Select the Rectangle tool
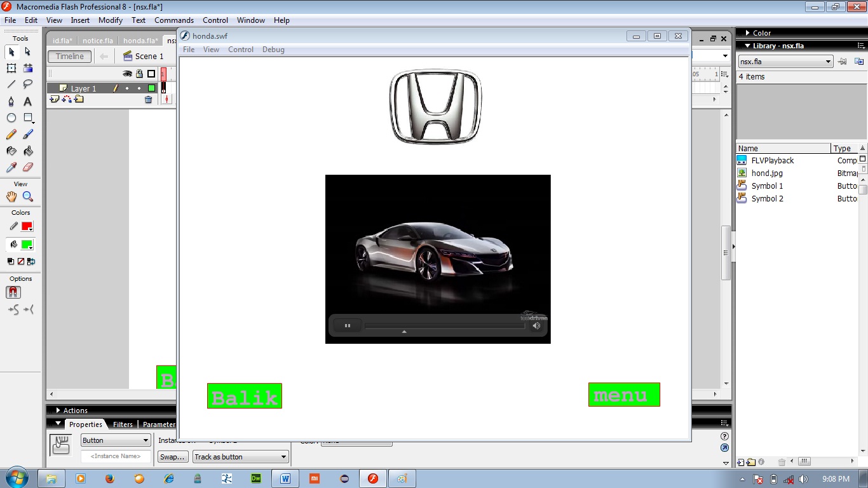Screen dimensions: 868x488 click(x=28, y=118)
